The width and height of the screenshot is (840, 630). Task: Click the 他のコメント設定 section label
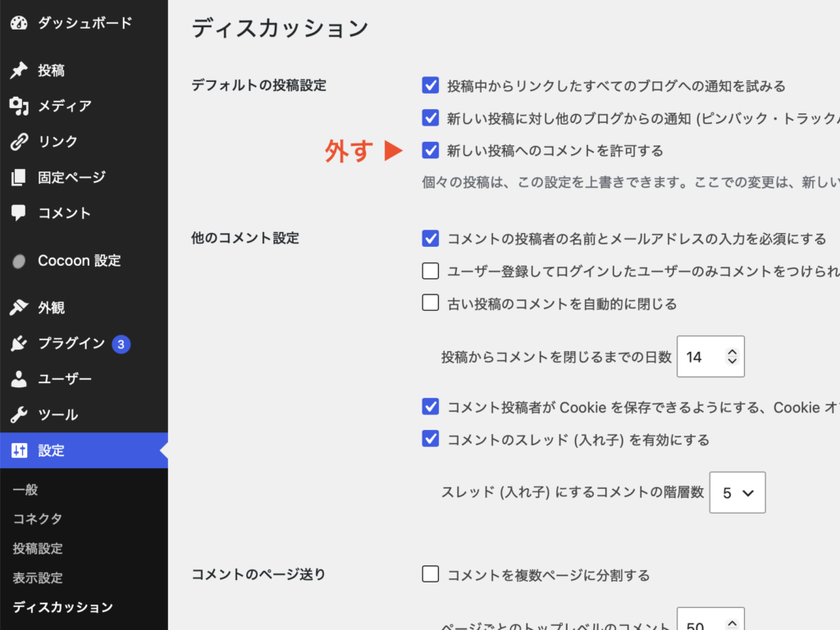coord(244,239)
